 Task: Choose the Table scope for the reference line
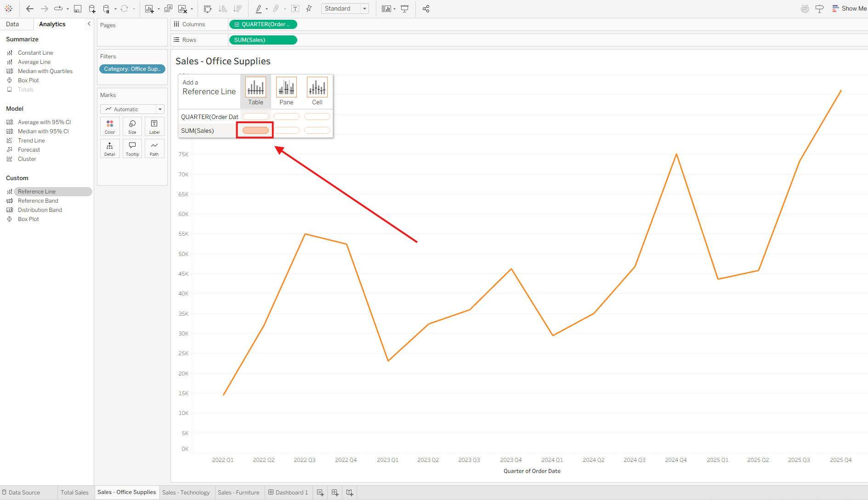click(x=256, y=91)
